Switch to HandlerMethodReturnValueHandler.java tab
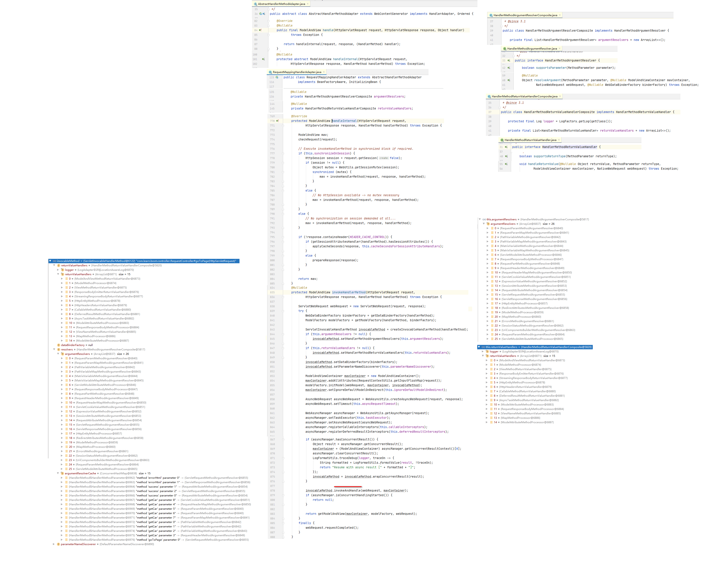The width and height of the screenshot is (728, 569). pyautogui.click(x=530, y=140)
